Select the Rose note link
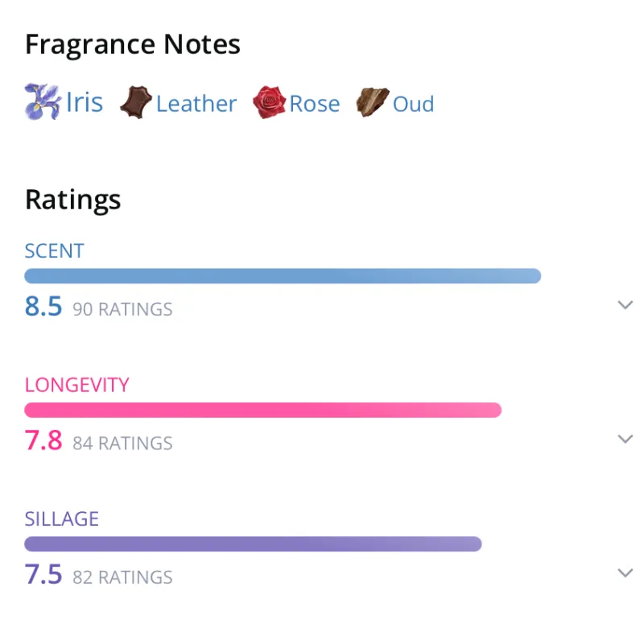This screenshot has height=644, width=644. click(315, 104)
